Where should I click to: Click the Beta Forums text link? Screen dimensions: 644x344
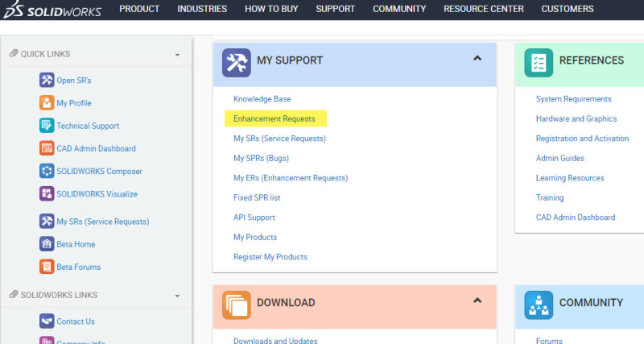click(78, 267)
